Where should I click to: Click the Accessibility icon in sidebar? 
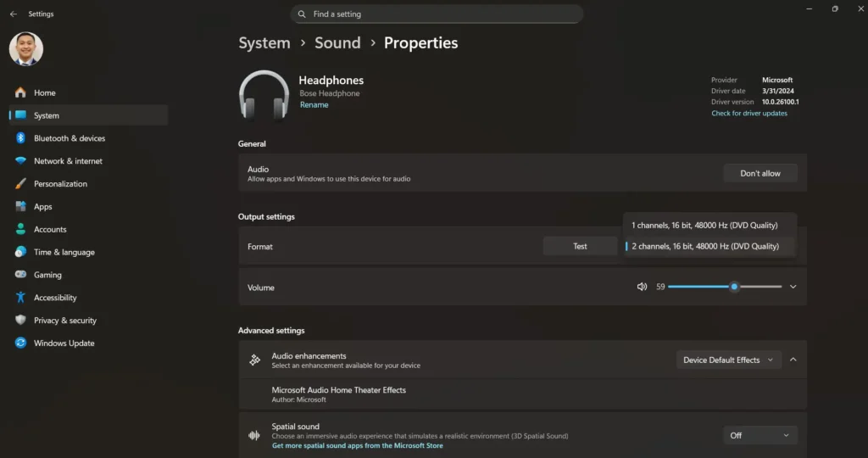coord(20,298)
